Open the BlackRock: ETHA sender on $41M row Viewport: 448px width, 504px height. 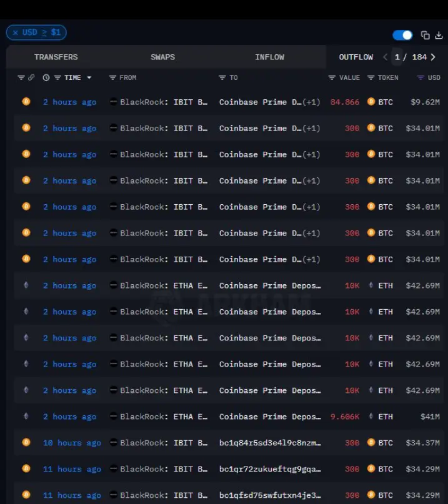164,417
